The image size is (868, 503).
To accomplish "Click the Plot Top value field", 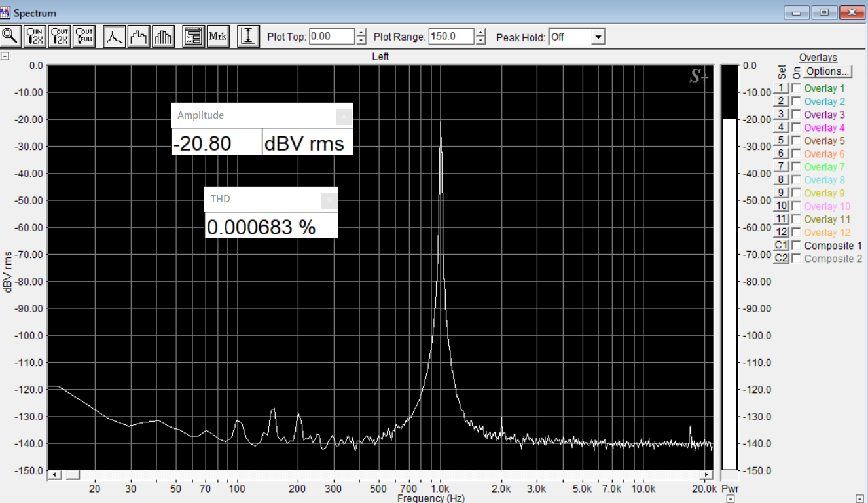I will pyautogui.click(x=332, y=37).
